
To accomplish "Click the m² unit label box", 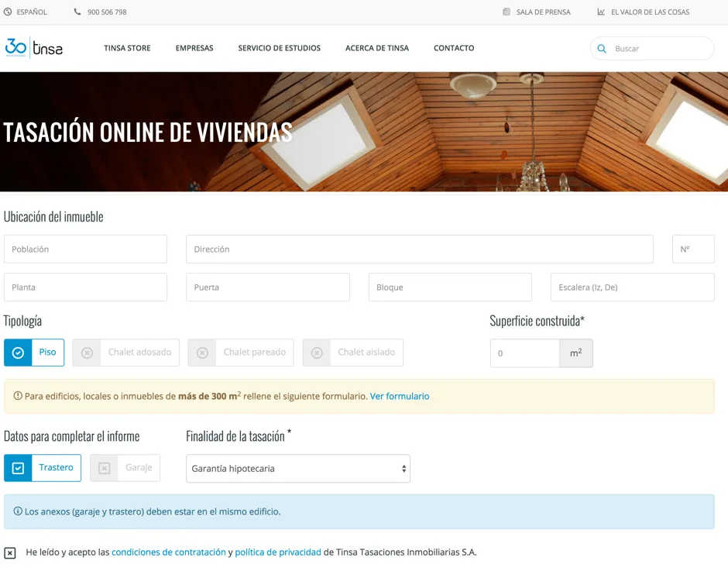I will coord(576,353).
